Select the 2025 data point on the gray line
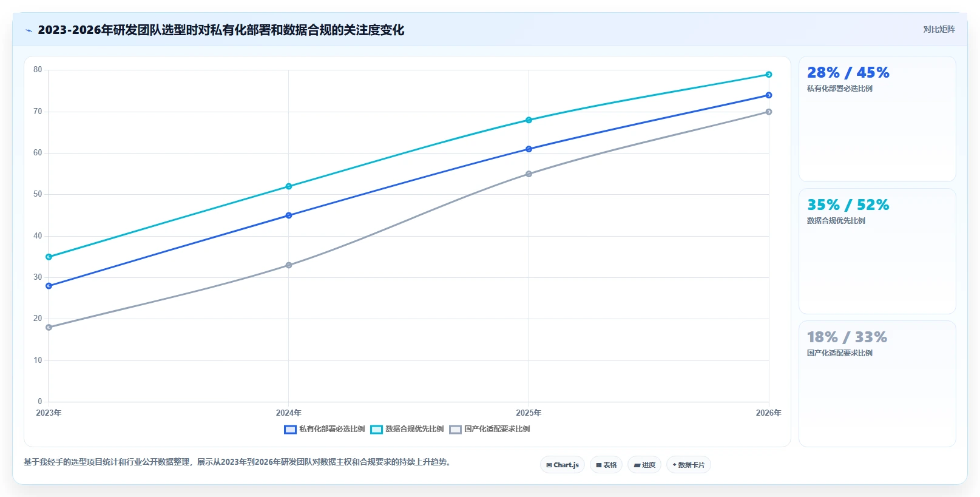The width and height of the screenshot is (980, 497). click(529, 174)
